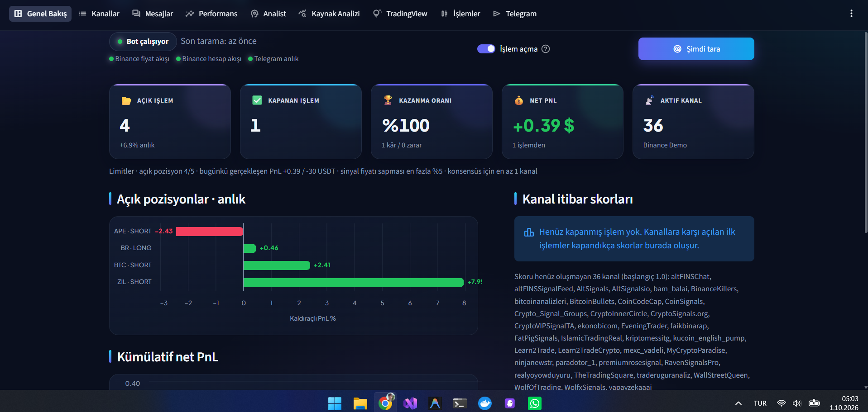This screenshot has width=868, height=412.
Task: Click the volume icon in system tray
Action: (796, 403)
